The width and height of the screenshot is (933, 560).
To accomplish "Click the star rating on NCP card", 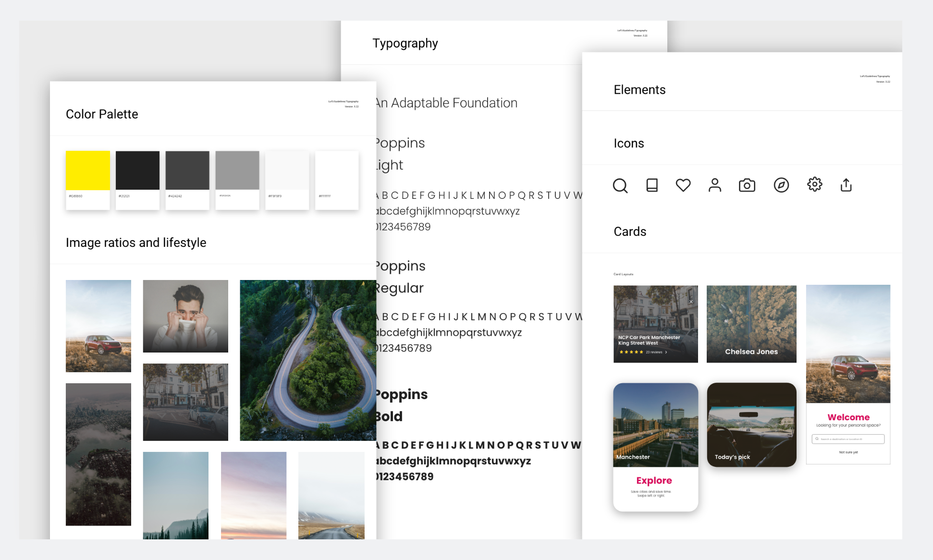I will pyautogui.click(x=631, y=352).
